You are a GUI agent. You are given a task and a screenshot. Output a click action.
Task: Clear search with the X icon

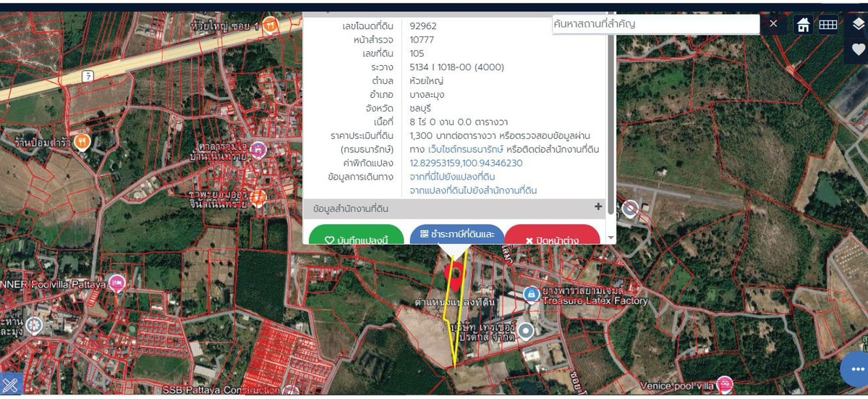pyautogui.click(x=773, y=24)
